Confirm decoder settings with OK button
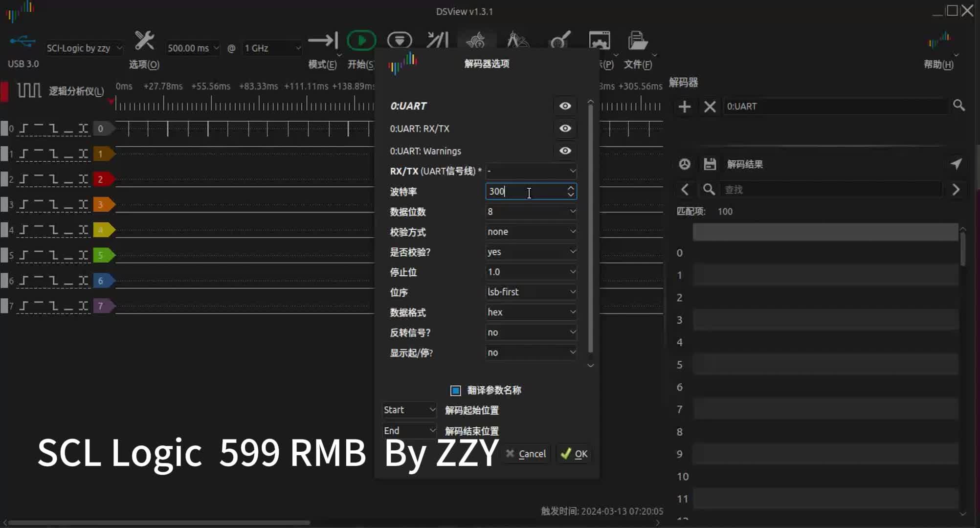The image size is (980, 528). point(573,454)
